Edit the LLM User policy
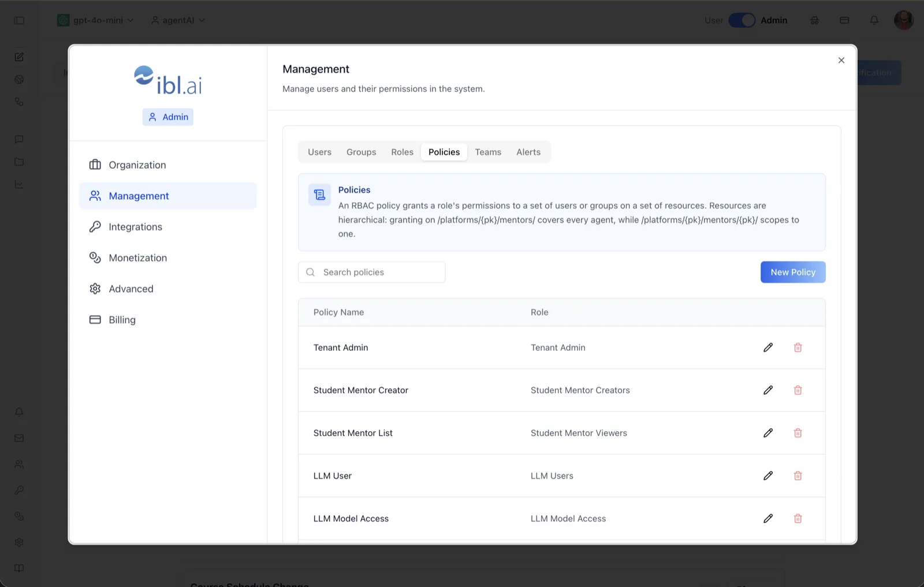Viewport: 924px width, 587px height. 768,476
